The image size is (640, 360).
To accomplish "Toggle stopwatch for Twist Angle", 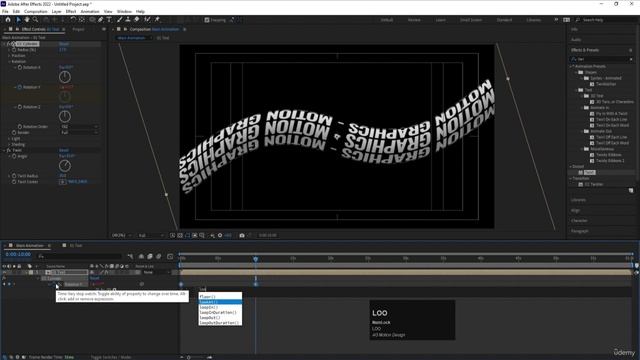I will pos(14,156).
